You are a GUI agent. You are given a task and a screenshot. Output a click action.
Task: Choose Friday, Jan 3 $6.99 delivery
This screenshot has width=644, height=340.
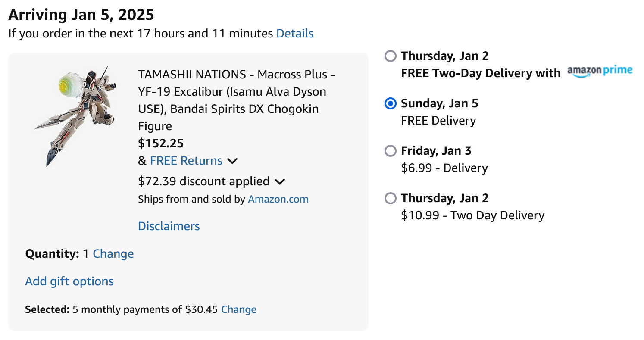[x=390, y=151]
